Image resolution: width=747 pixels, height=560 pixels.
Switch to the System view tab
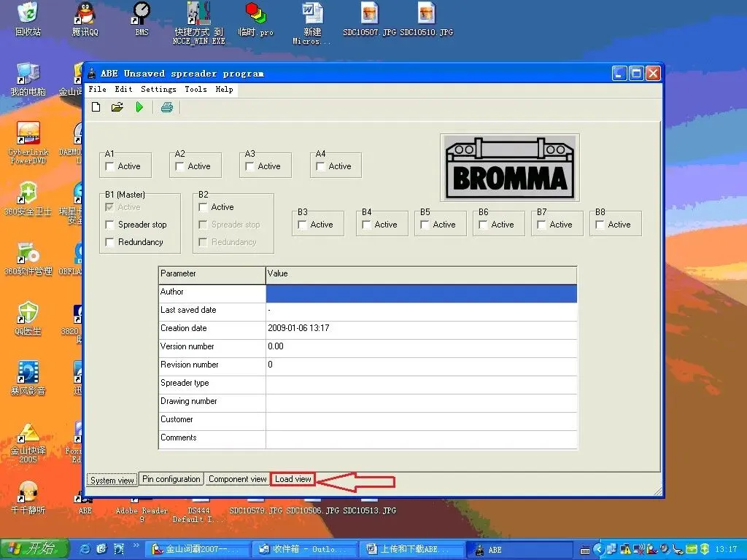[x=112, y=480]
